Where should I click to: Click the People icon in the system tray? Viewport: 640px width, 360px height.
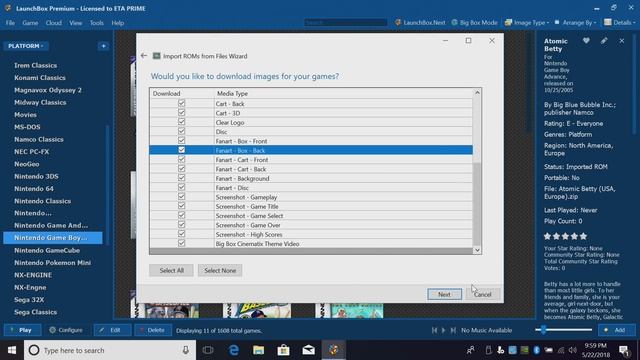point(471,350)
